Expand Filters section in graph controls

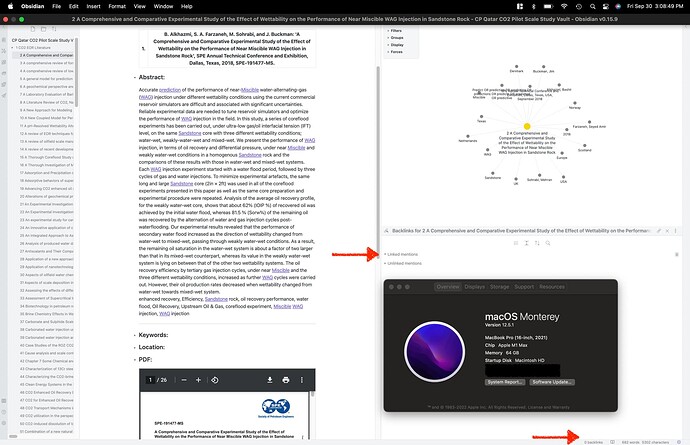point(394,31)
